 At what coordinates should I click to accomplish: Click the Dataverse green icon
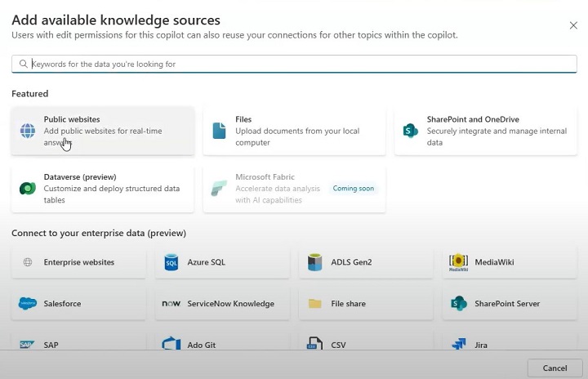pos(28,189)
